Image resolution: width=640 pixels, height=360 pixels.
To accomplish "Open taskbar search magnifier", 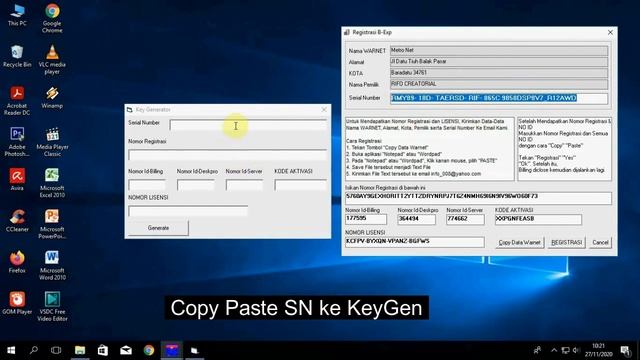I will pyautogui.click(x=34, y=350).
